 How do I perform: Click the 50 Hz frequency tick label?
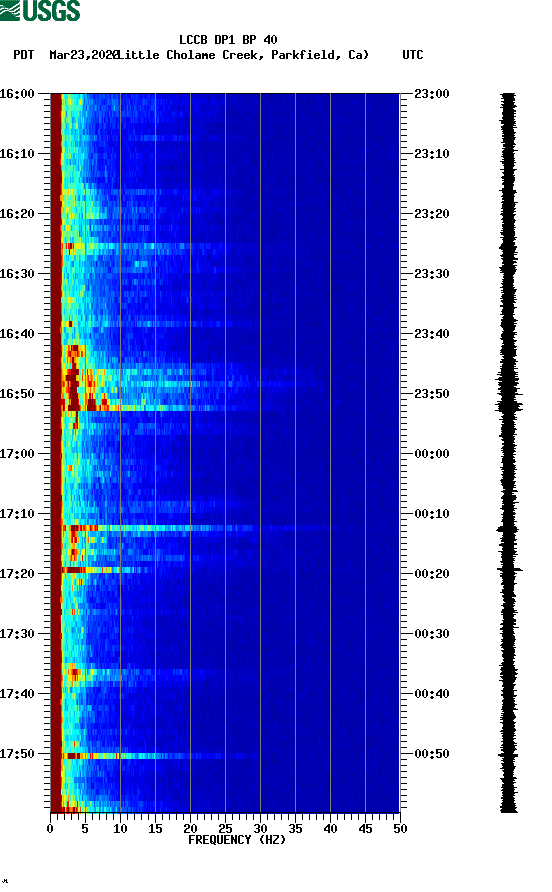click(400, 829)
